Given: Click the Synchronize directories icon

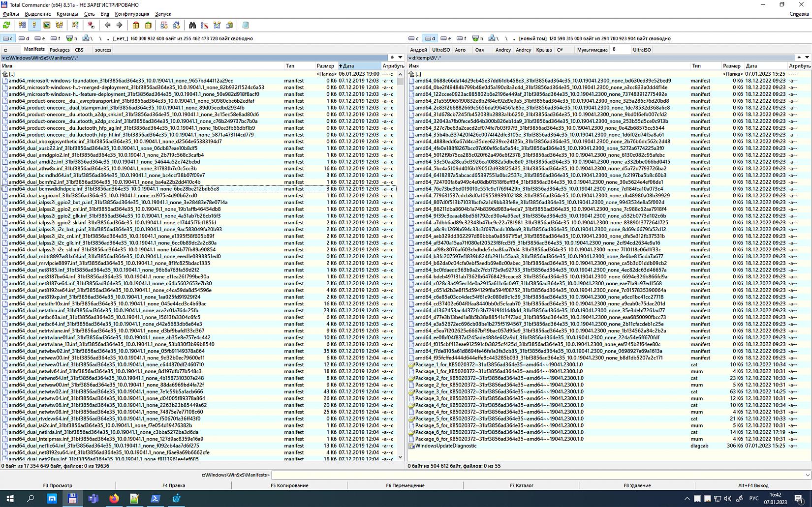Looking at the screenshot, I should (x=217, y=25).
